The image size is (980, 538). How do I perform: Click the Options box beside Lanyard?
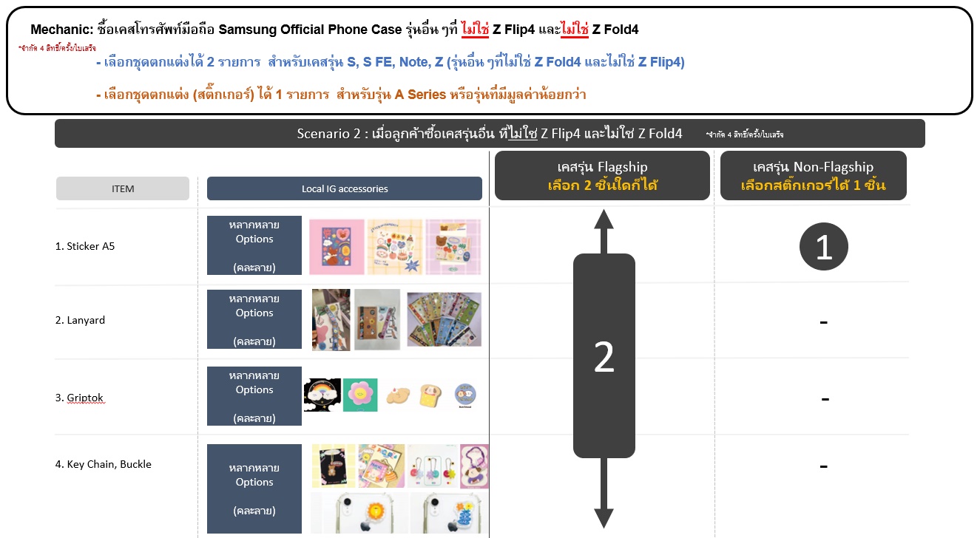254,319
